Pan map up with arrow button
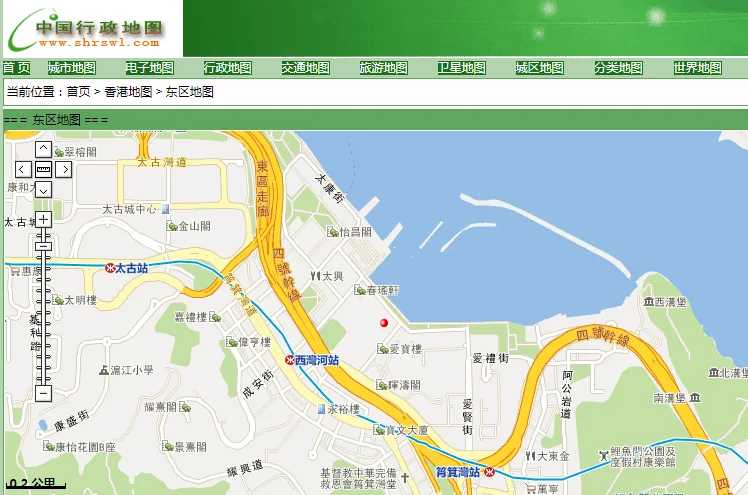 tap(43, 149)
